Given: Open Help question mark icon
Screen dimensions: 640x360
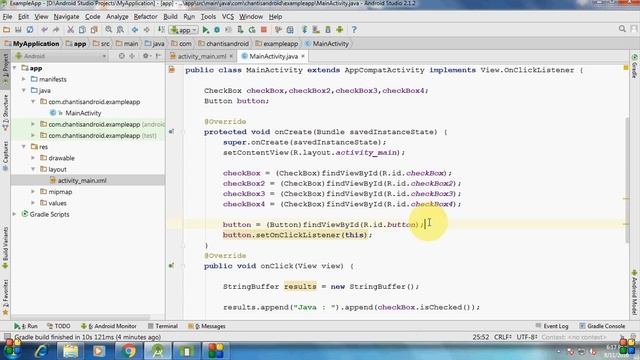Looking at the screenshot, I should tap(354, 29).
